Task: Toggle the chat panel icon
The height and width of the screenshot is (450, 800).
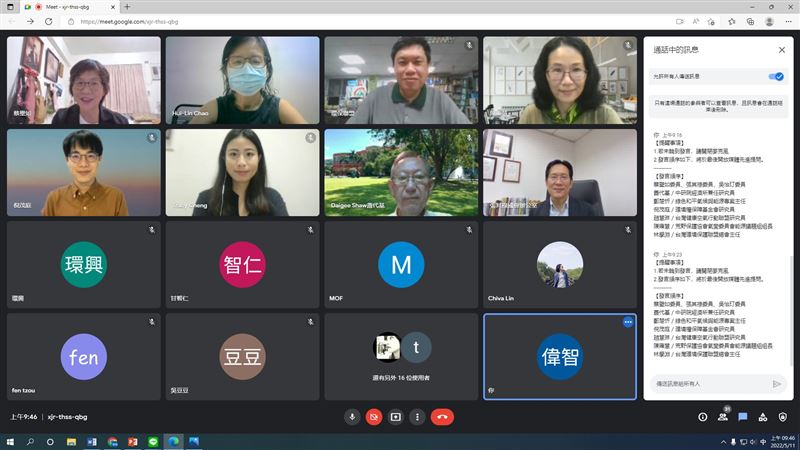Action: 743,417
